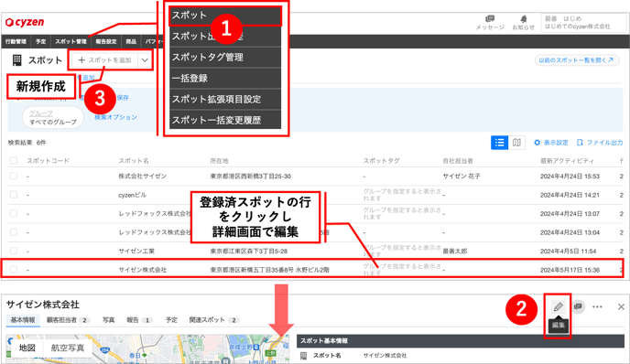
Task: Check the サイゼン株式会社 row checkbox
Action: [x=14, y=270]
